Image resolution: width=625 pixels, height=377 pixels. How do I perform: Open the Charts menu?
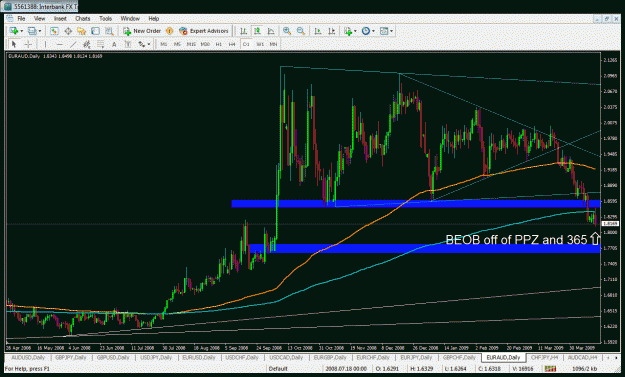pyautogui.click(x=83, y=18)
